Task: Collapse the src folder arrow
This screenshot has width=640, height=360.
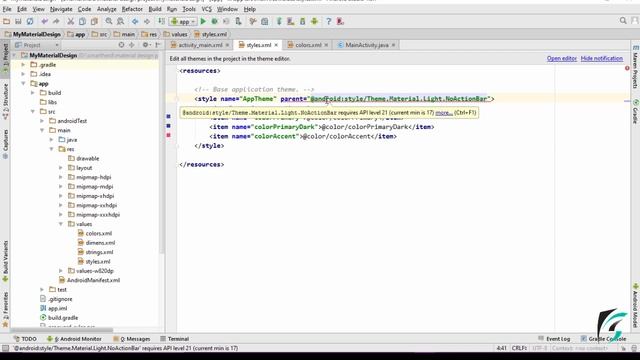Action: coord(33,111)
